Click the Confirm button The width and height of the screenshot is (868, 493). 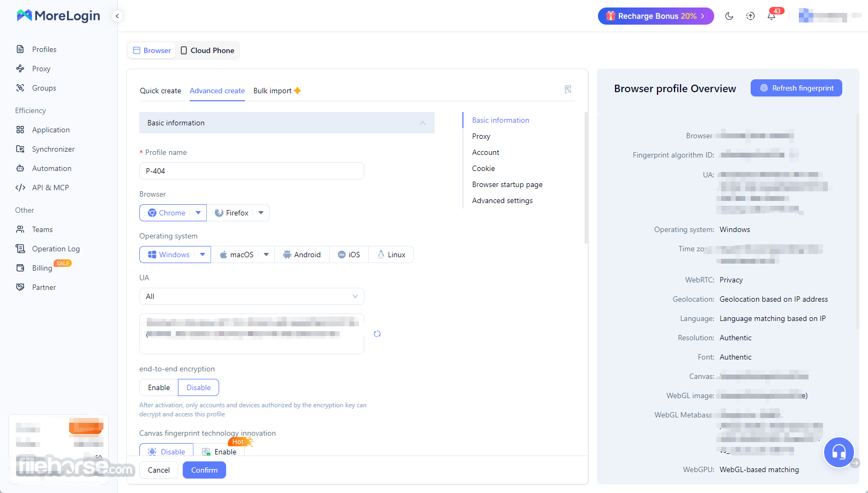coord(204,470)
